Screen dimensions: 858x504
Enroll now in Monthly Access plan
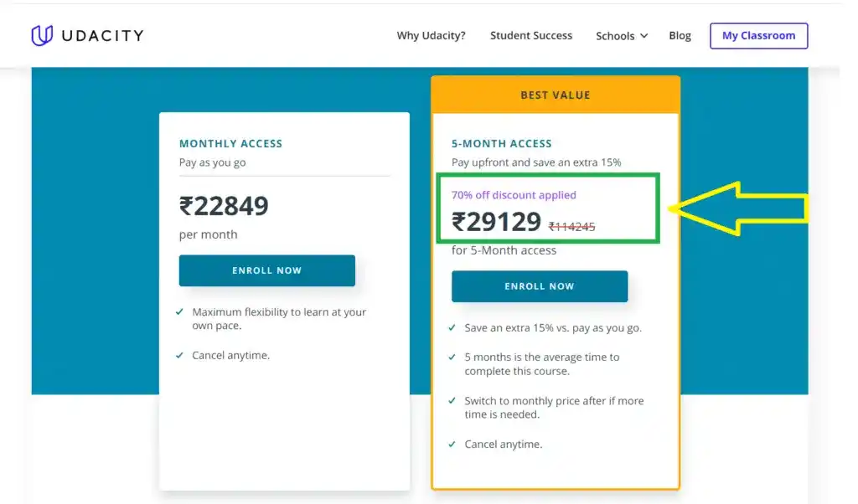point(266,270)
